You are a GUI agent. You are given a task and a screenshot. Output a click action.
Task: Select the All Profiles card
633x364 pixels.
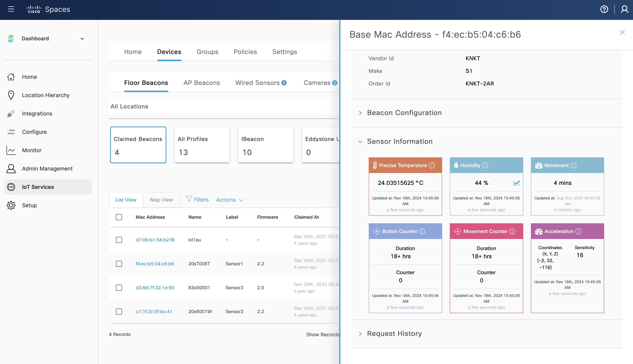202,145
